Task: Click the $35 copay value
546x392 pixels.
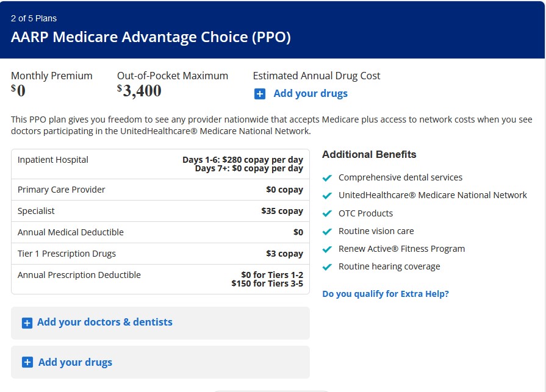Action: [x=282, y=211]
